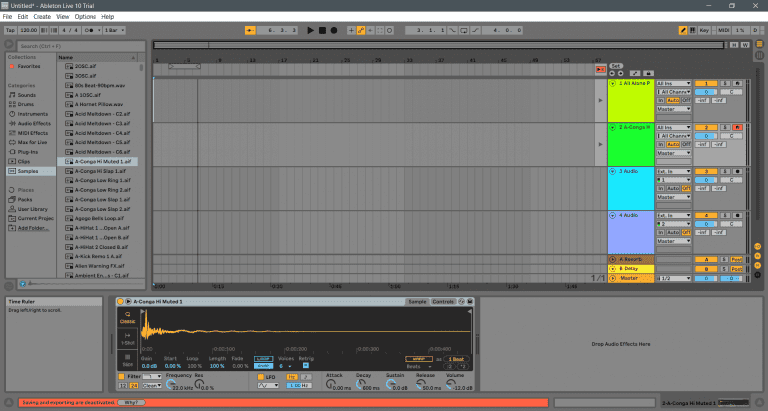The width and height of the screenshot is (768, 411).
Task: Click the MIDI Arrangement Overdub plus icon
Action: click(351, 30)
